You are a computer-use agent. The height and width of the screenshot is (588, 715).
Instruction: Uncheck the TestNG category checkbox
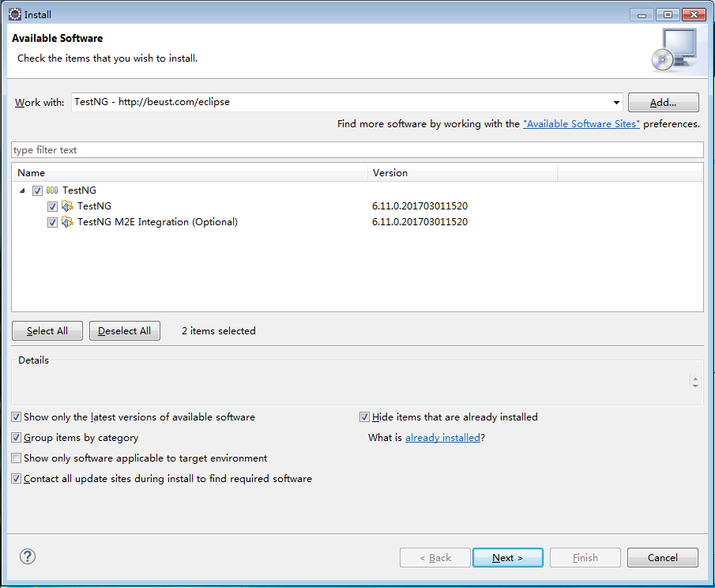38,190
